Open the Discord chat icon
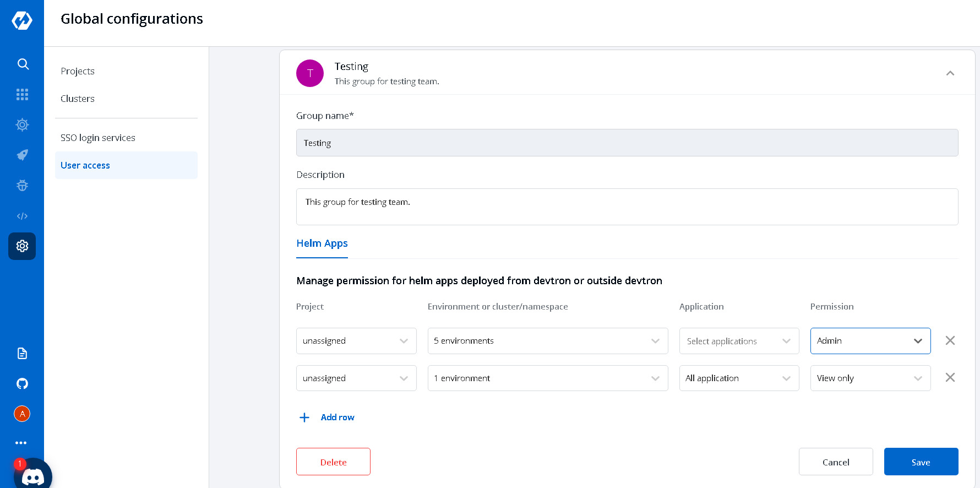The width and height of the screenshot is (980, 488). [x=32, y=475]
